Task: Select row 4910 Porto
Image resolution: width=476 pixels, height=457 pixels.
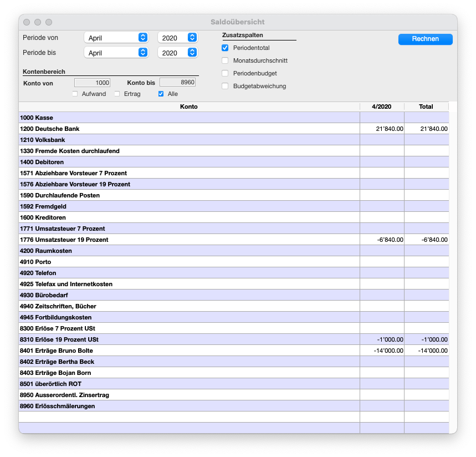Action: tap(234, 262)
